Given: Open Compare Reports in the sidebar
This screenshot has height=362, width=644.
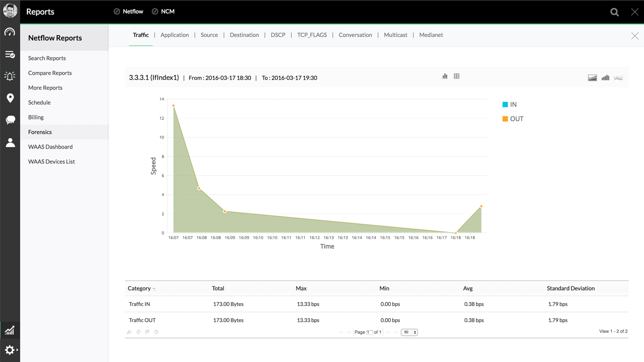Looking at the screenshot, I should coord(50,73).
